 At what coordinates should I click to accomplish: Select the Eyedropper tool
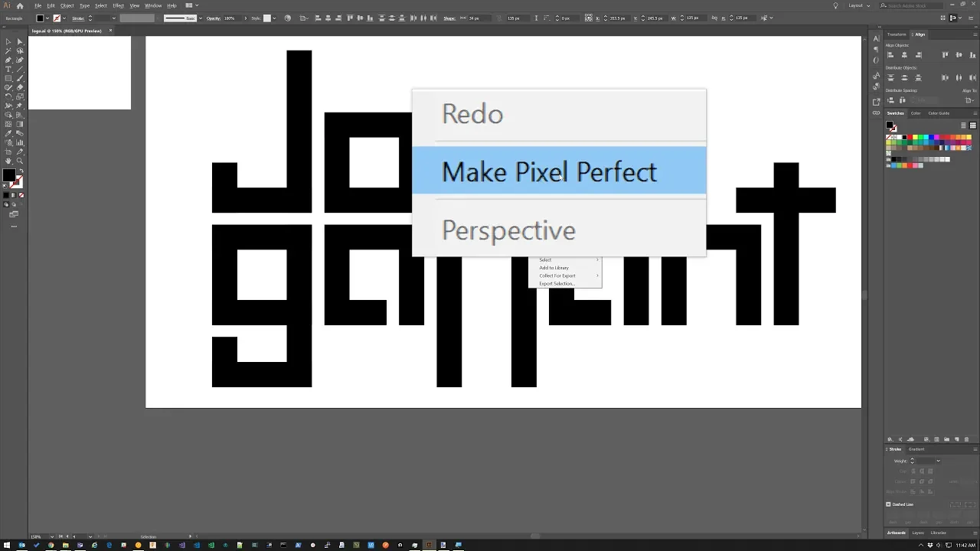pyautogui.click(x=8, y=134)
